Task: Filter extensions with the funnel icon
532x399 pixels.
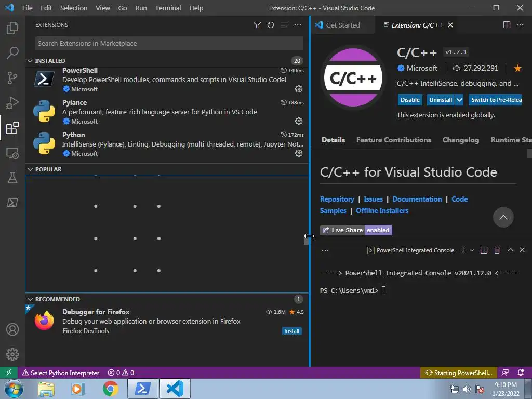Action: click(257, 25)
